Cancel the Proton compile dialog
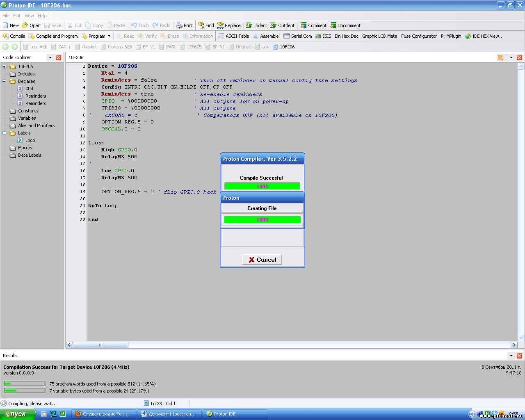The height and width of the screenshot is (420, 525). pyautogui.click(x=262, y=260)
